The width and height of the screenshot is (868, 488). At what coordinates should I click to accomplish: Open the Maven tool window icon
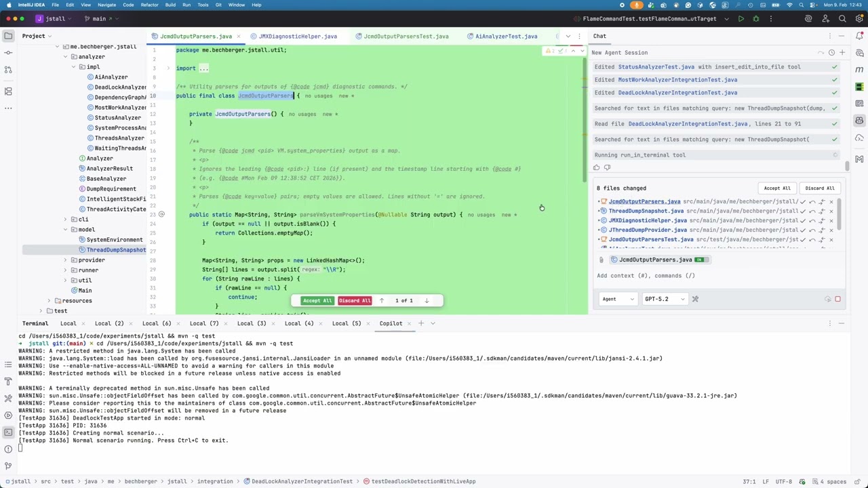[x=859, y=70]
